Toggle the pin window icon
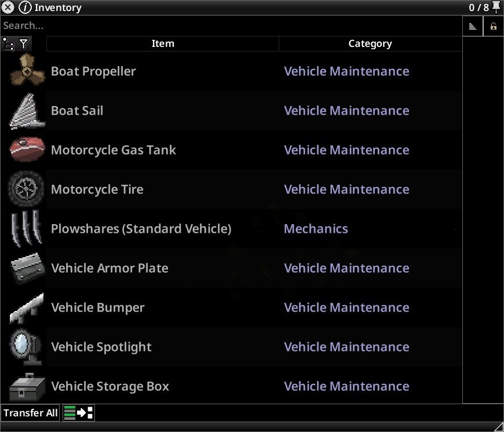This screenshot has width=504, height=432. point(496,7)
